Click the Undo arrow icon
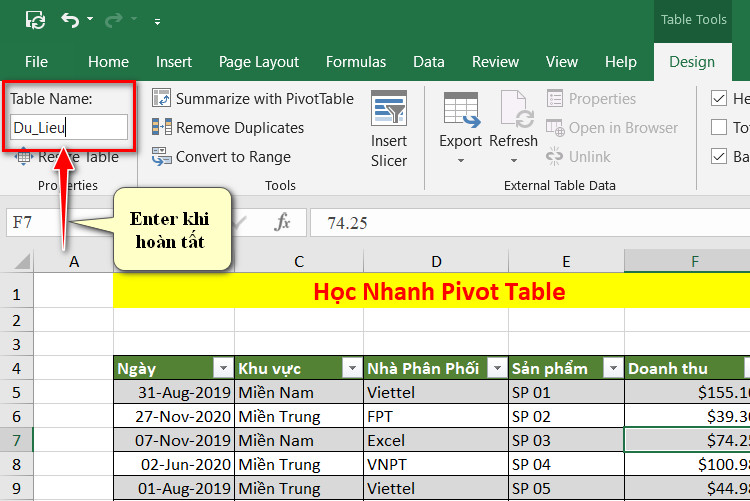The width and height of the screenshot is (750, 501). 70,20
